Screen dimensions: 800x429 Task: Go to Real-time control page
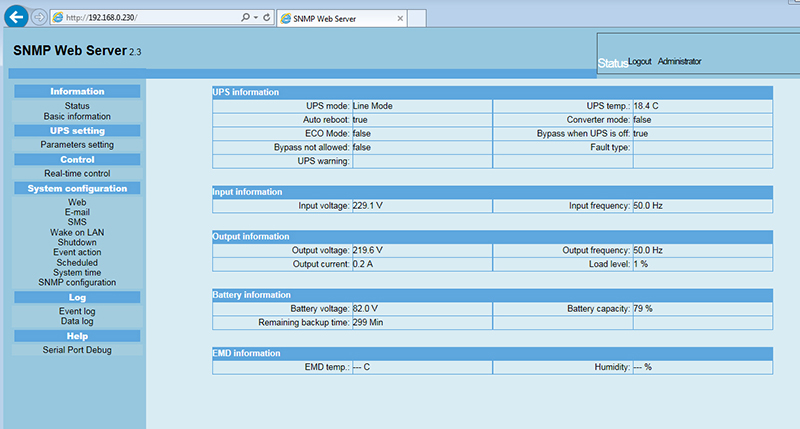click(77, 173)
